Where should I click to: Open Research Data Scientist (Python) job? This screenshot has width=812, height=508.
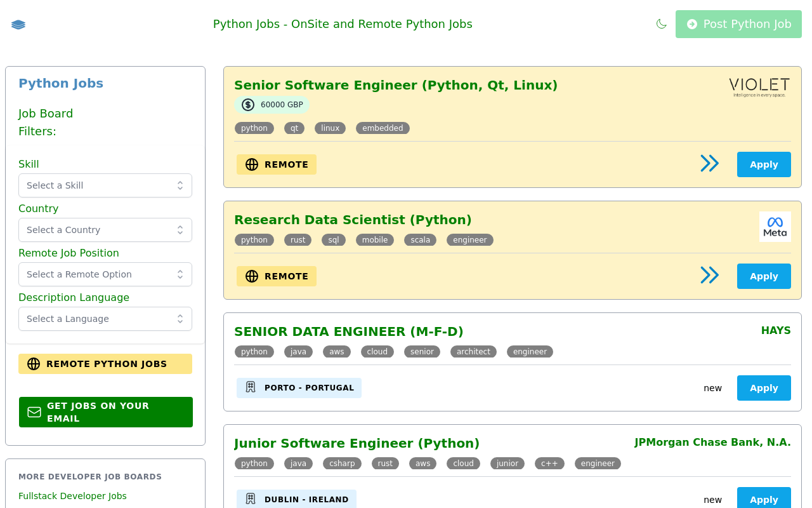point(353,220)
